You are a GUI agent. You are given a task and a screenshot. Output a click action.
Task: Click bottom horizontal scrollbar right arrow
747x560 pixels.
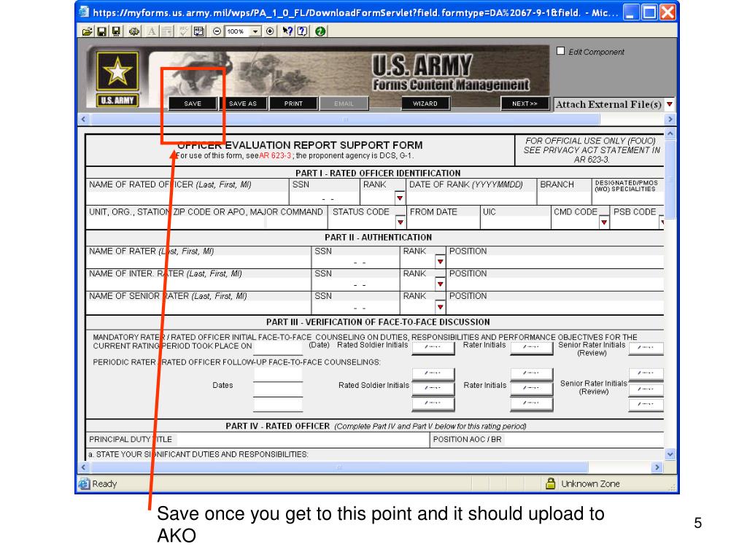pos(657,467)
